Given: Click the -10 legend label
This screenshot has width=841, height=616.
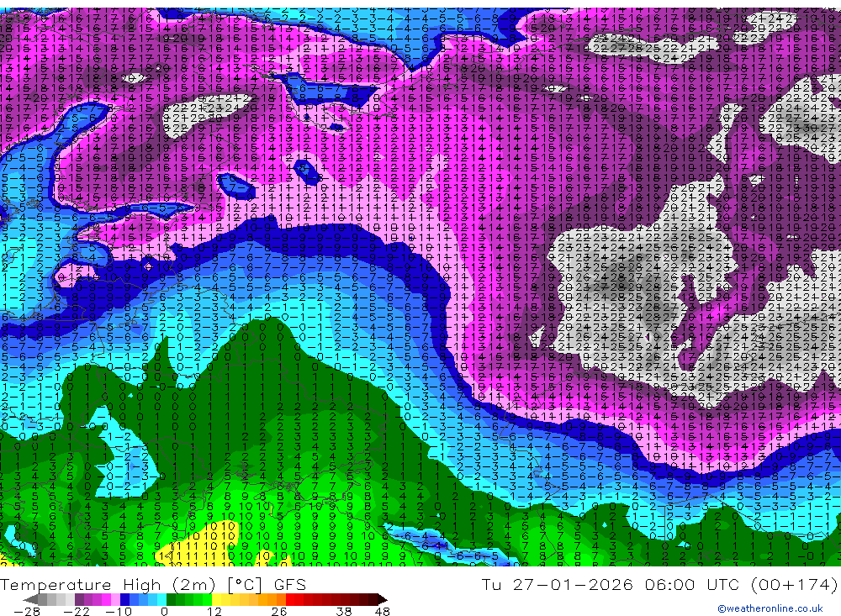Looking at the screenshot, I should pyautogui.click(x=119, y=612).
